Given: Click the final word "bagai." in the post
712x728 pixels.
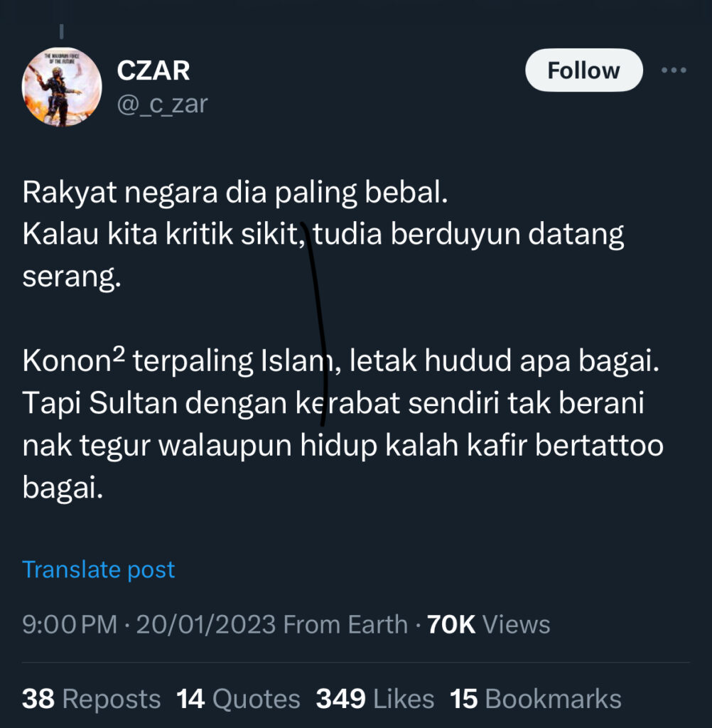Looking at the screenshot, I should pos(63,488).
